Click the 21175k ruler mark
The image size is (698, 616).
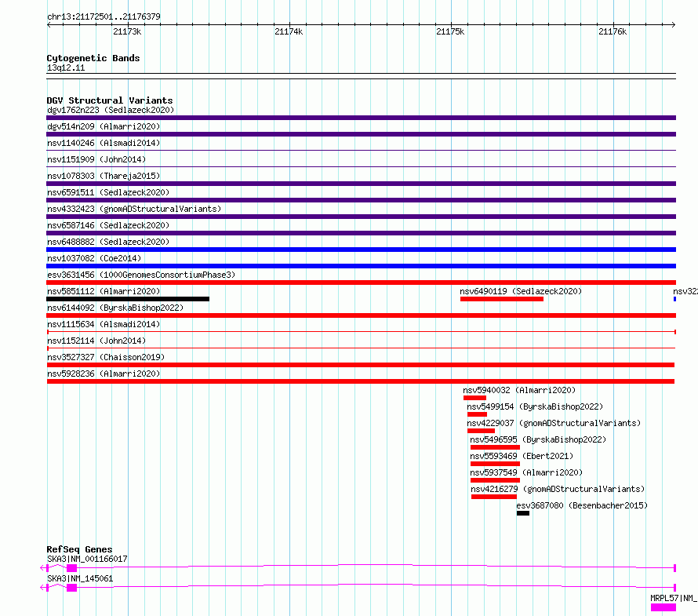tap(450, 31)
